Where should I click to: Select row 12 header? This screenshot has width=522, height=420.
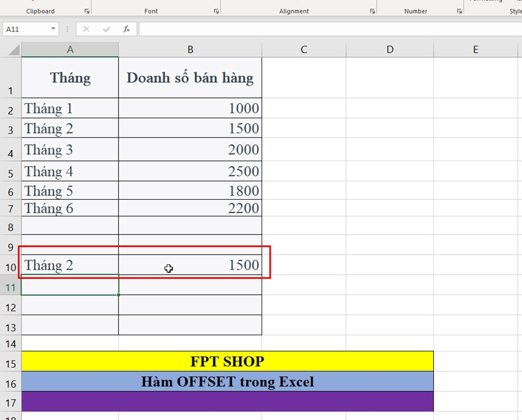coord(11,305)
